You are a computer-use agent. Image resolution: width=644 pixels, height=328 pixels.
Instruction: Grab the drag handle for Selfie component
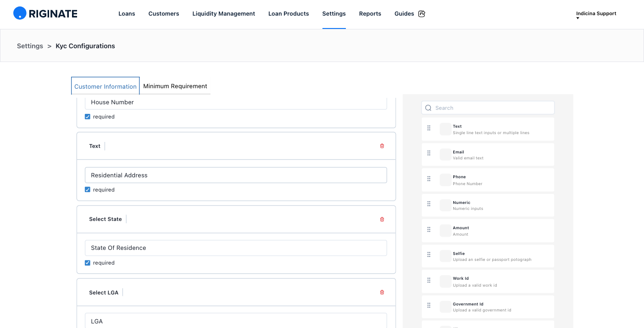pos(429,255)
